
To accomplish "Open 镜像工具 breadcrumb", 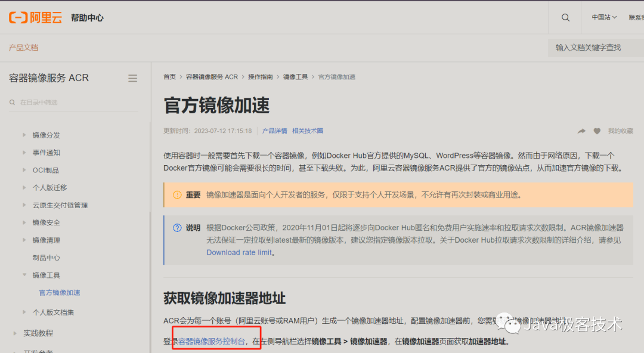I will pyautogui.click(x=295, y=77).
